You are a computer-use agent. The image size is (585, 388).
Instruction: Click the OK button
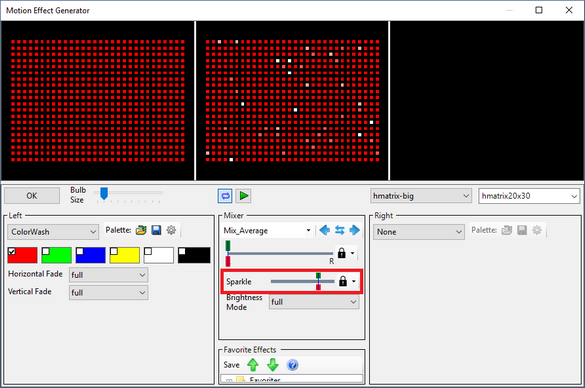pyautogui.click(x=32, y=196)
